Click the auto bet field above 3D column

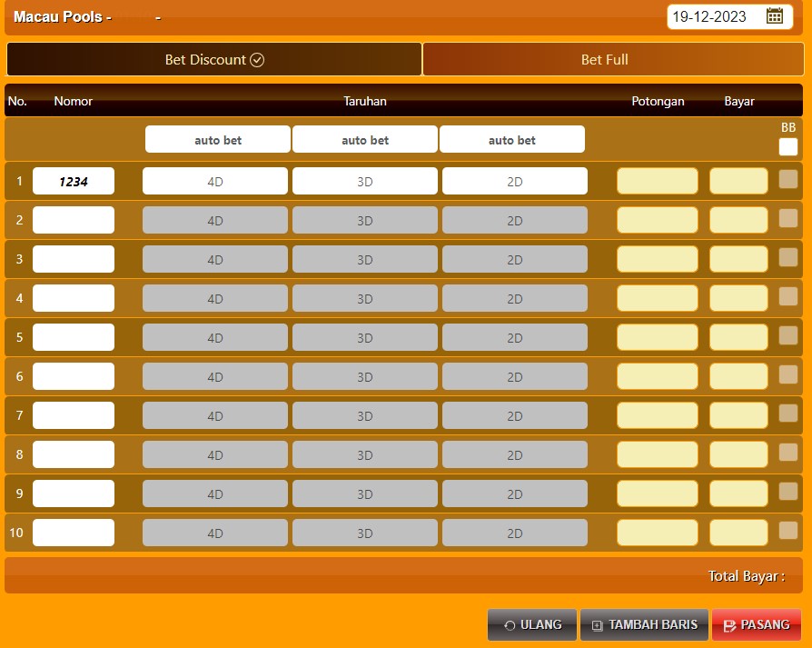pyautogui.click(x=365, y=140)
